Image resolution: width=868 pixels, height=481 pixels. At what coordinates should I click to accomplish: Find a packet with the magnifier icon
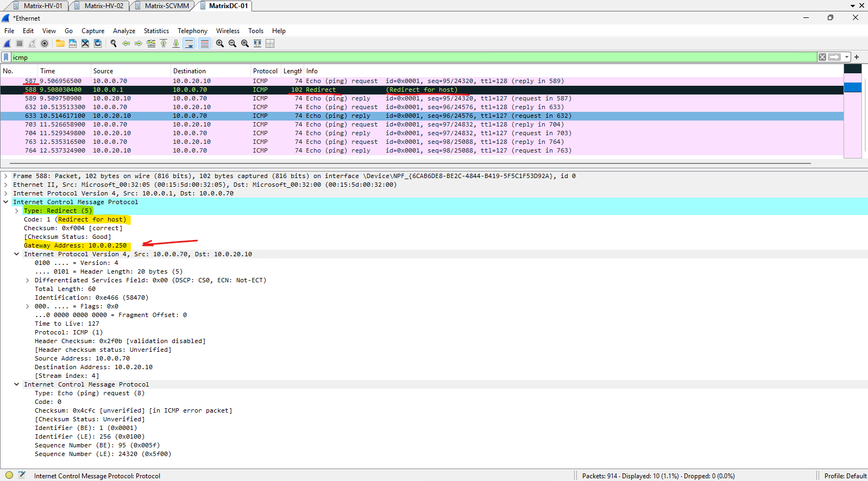click(x=114, y=43)
